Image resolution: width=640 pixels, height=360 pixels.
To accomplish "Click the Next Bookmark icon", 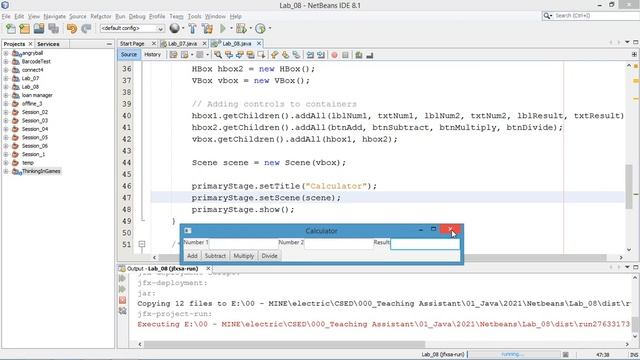I will [x=285, y=55].
